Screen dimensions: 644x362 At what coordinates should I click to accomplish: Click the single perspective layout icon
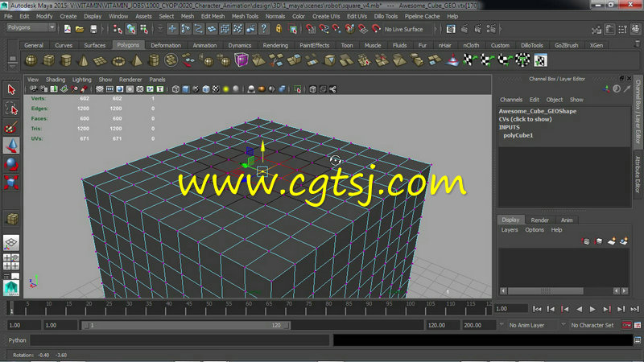[x=11, y=243]
